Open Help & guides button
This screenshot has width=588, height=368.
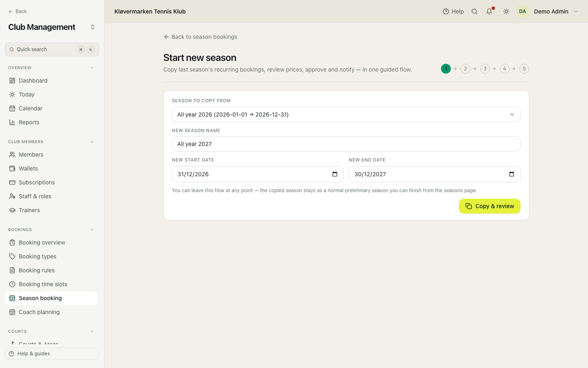point(52,354)
